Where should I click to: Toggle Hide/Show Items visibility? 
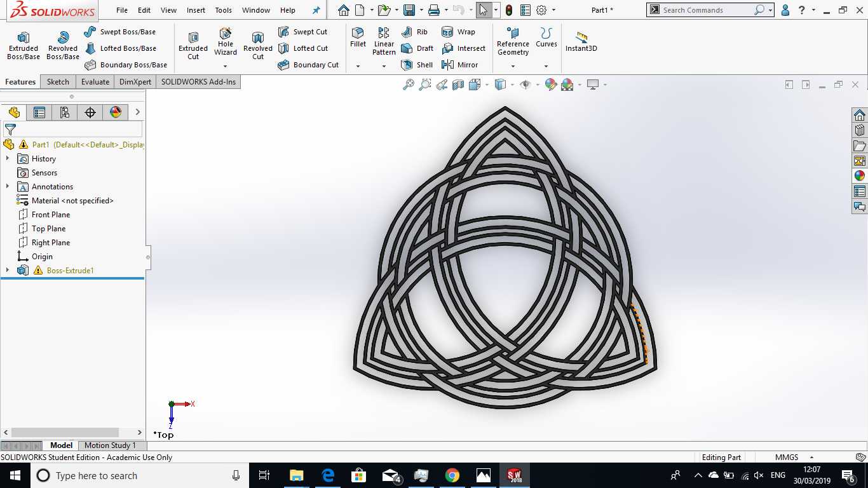[x=525, y=85]
